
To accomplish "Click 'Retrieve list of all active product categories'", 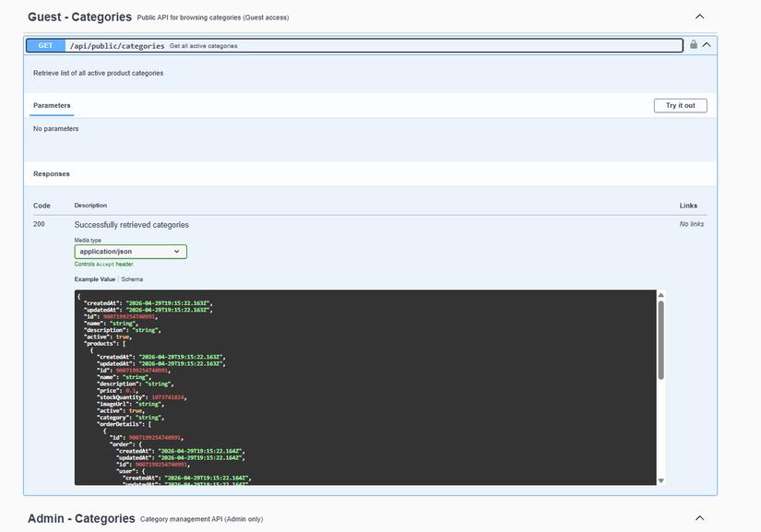I will tap(98, 73).
